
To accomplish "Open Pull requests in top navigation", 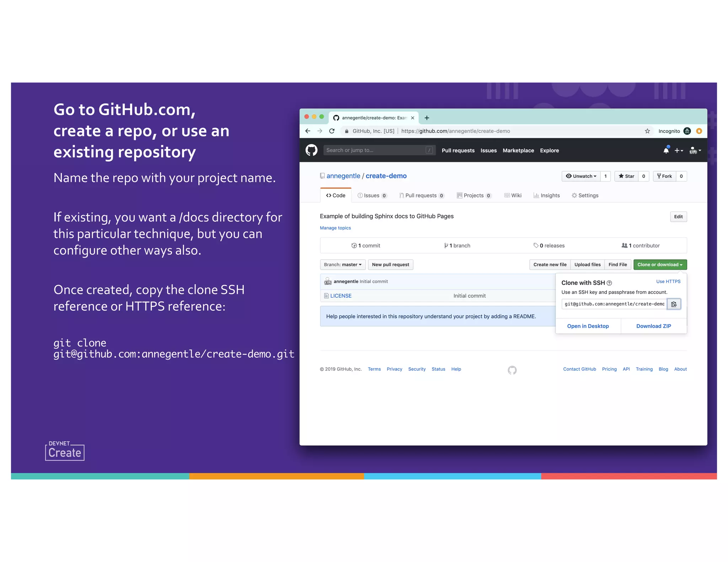I will click(458, 151).
